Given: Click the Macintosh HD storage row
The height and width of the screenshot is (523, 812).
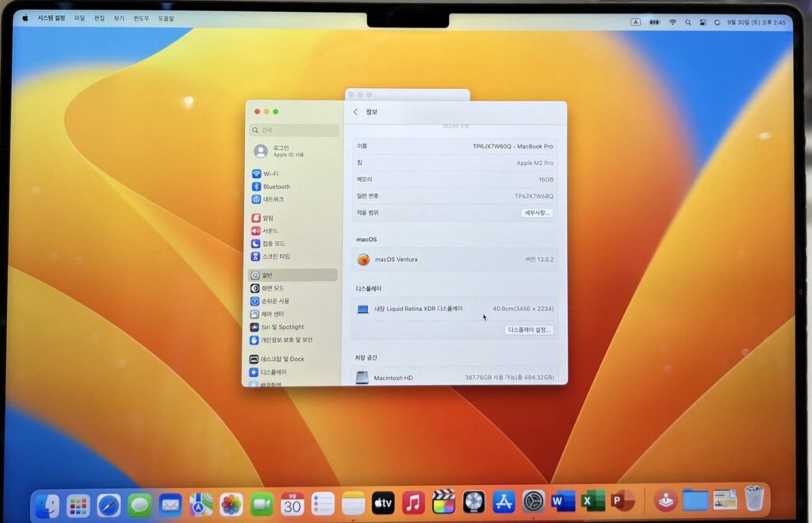Looking at the screenshot, I should [x=454, y=377].
